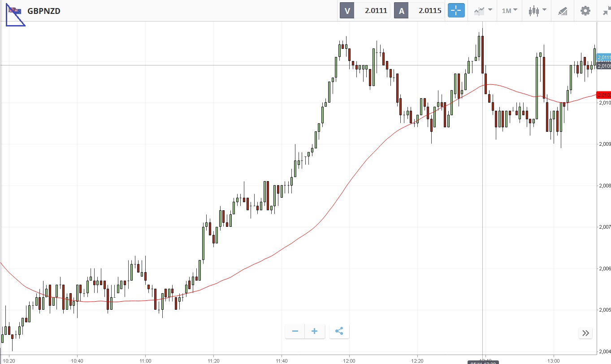Zoom in the chart with plus button
The height and width of the screenshot is (364, 611).
315,331
